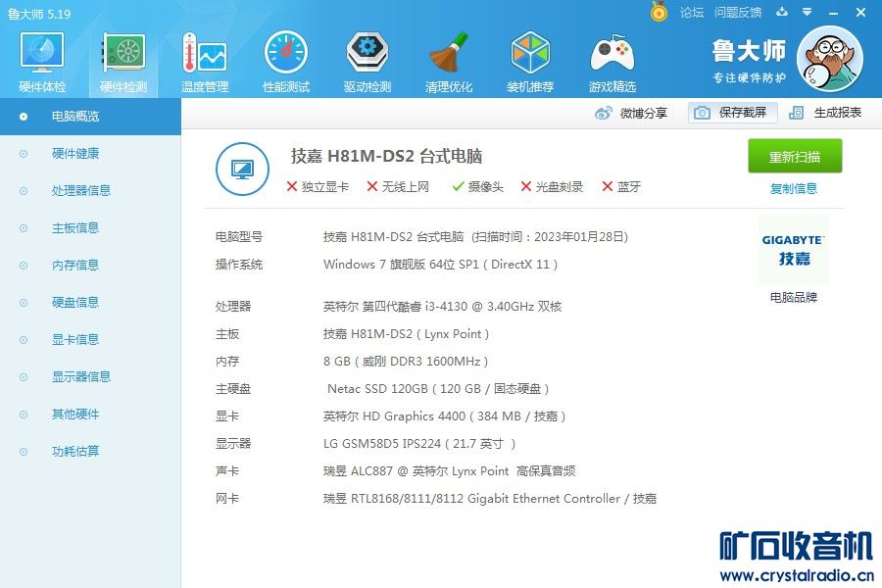Open 温度管理 temperature management icon
Viewport: 882px width, 588px height.
[204, 53]
